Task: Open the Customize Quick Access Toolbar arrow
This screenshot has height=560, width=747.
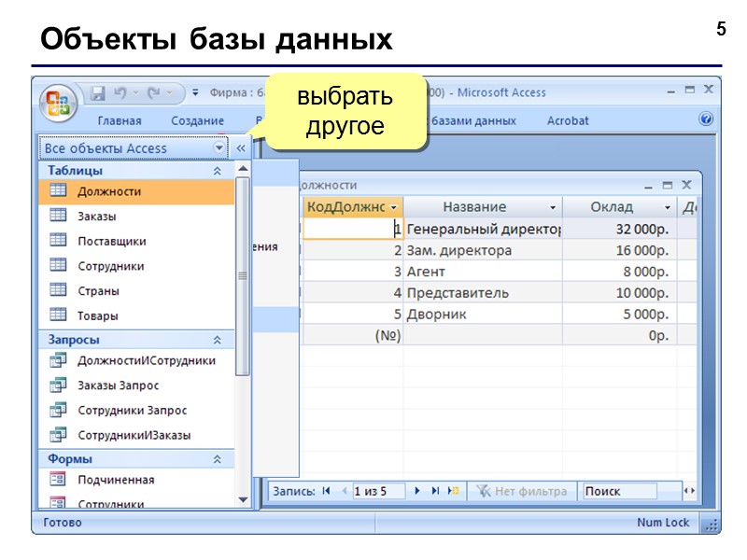Action: pyautogui.click(x=195, y=92)
